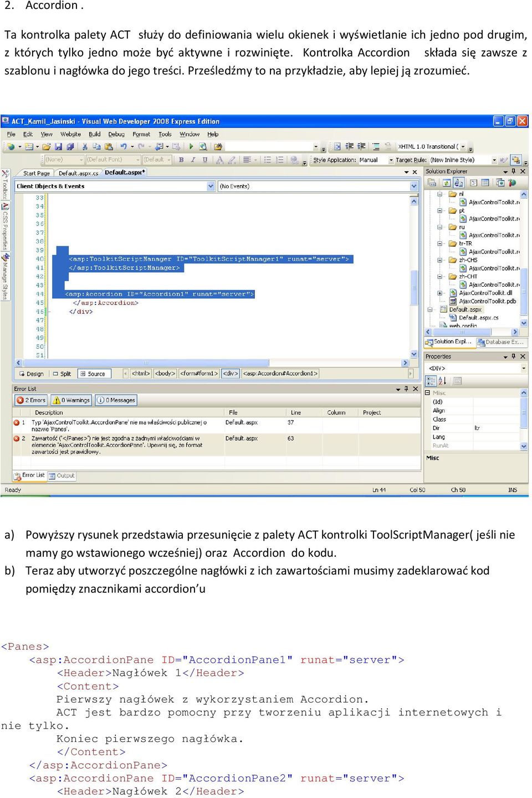The image size is (532, 798).
Task: Open the Website menu
Action: pos(70,134)
